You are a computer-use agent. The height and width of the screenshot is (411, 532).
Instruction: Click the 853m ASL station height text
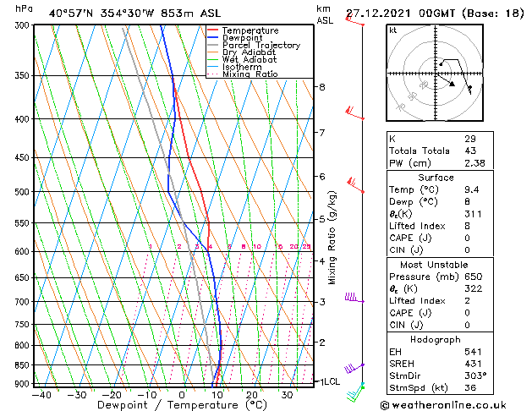190,14
